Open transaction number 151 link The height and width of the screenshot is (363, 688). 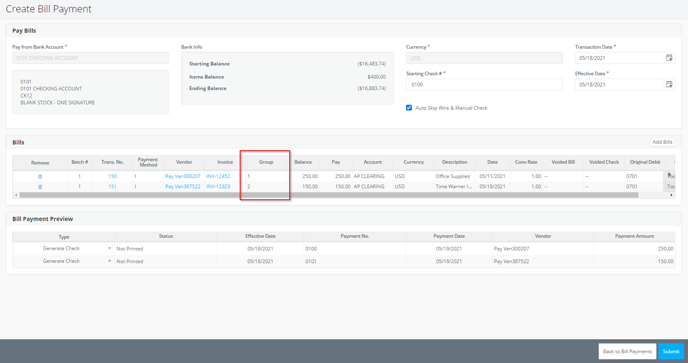112,187
